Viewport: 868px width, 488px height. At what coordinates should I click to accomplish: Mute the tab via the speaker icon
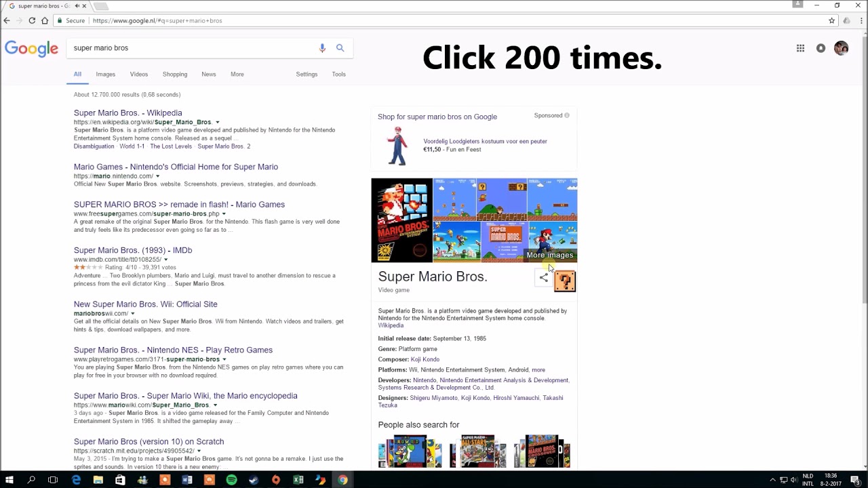(x=77, y=6)
